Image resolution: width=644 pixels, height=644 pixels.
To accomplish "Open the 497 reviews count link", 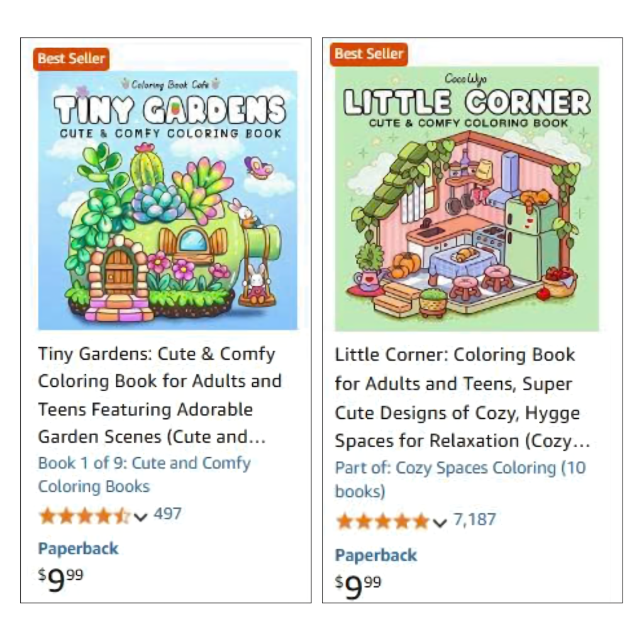I will click(167, 514).
